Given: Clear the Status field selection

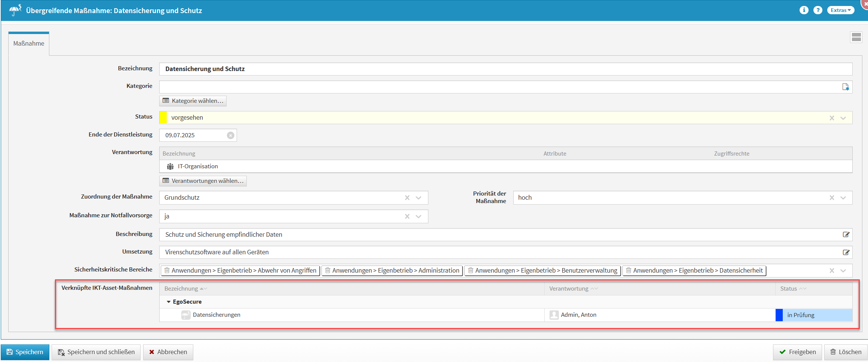Looking at the screenshot, I should coord(832,118).
